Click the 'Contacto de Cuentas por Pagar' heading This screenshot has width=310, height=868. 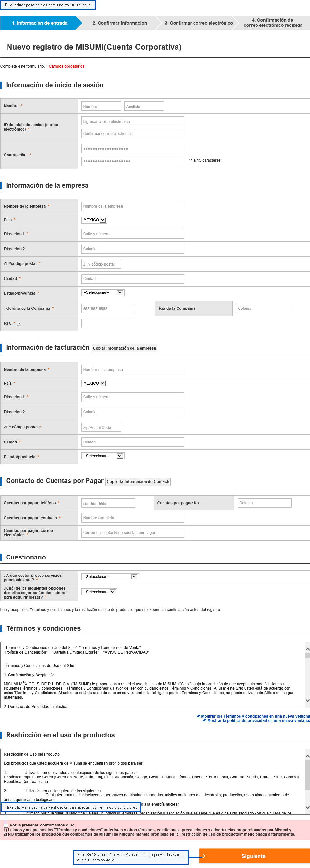point(55,481)
